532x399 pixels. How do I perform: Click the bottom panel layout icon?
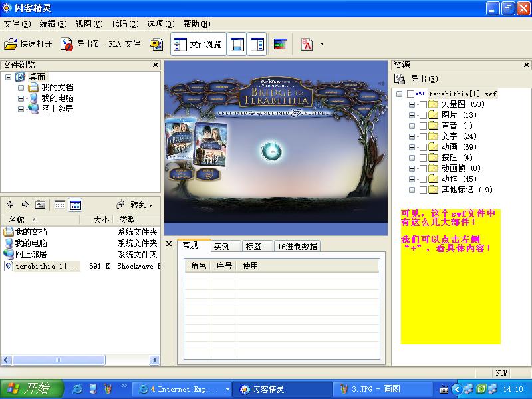pyautogui.click(x=237, y=44)
